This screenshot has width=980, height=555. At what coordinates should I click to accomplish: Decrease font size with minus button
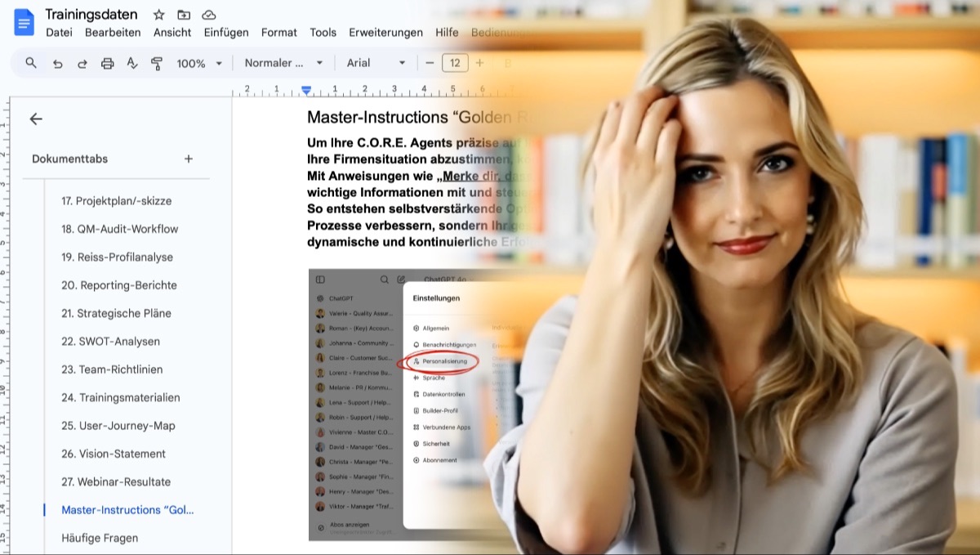430,63
